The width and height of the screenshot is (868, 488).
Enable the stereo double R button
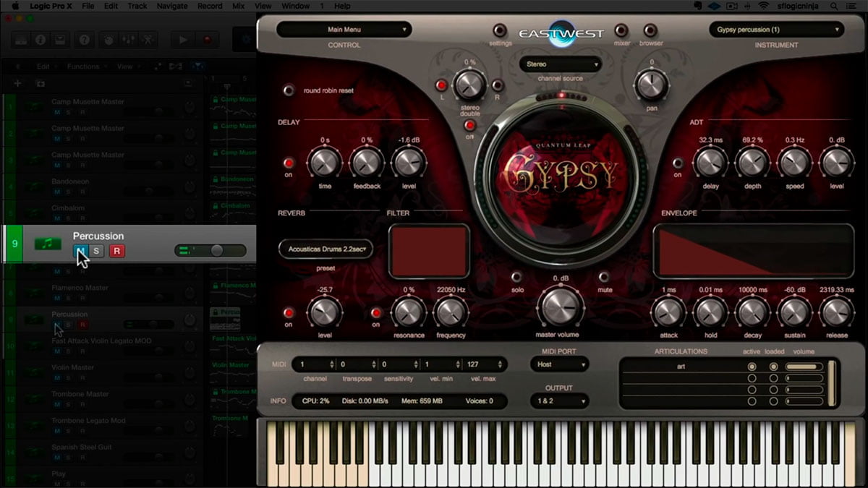click(497, 85)
